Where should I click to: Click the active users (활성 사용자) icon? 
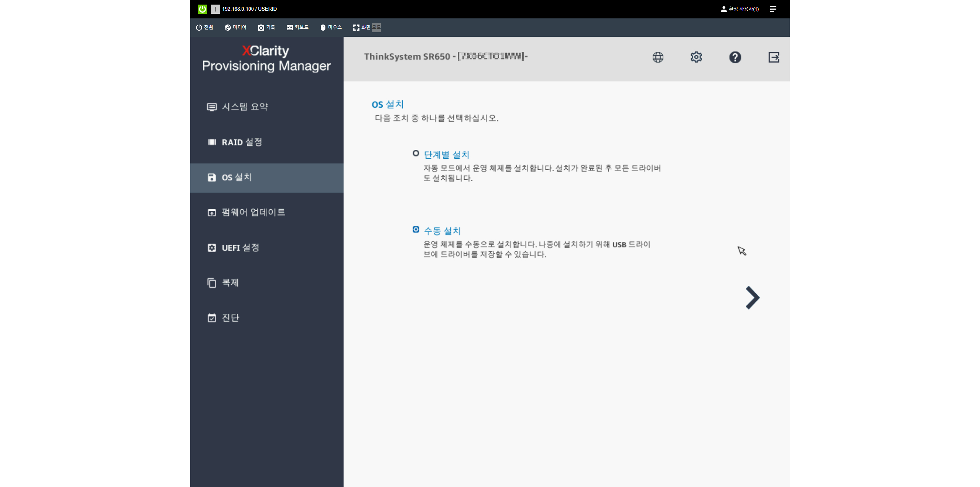723,9
